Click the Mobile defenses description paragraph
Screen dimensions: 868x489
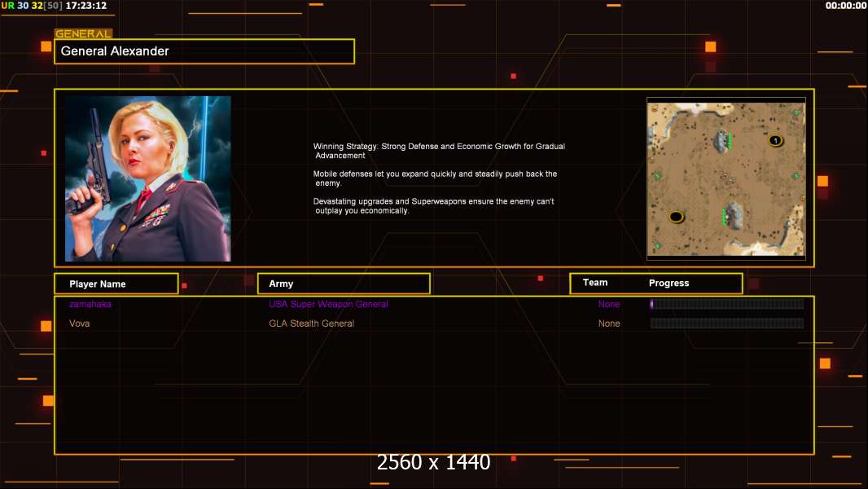pos(435,178)
